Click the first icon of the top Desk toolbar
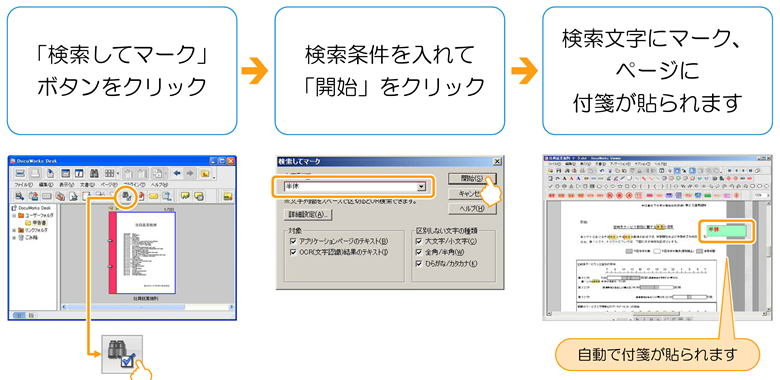780x380 pixels. [20, 173]
